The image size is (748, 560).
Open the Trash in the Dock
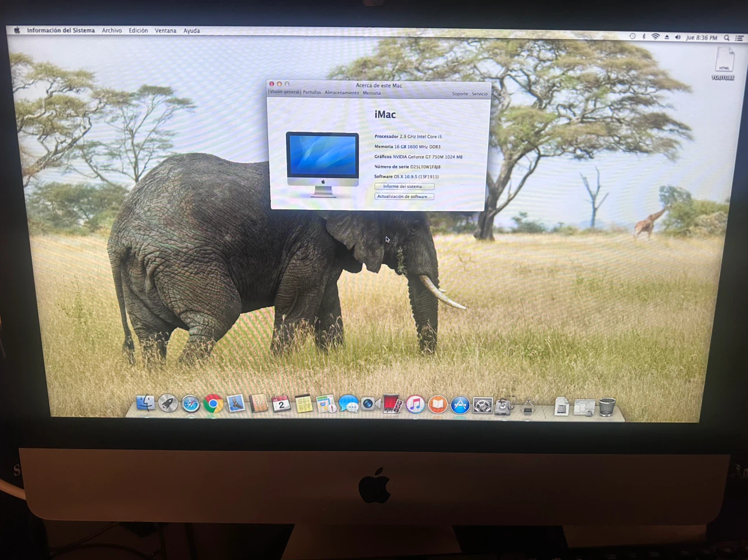coord(607,407)
